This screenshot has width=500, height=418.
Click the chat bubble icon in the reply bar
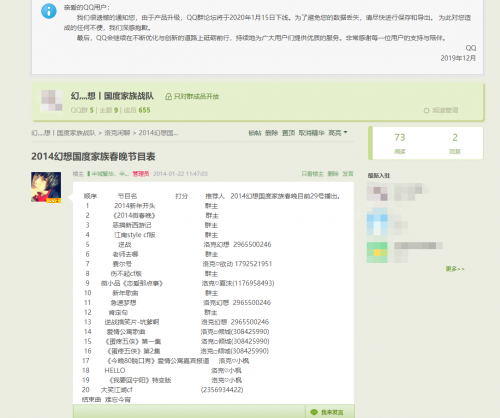(314, 412)
